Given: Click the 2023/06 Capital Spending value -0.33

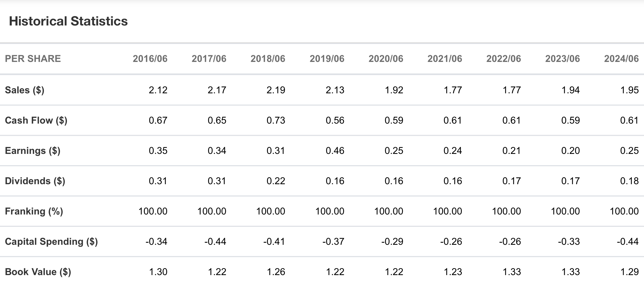Looking at the screenshot, I should (569, 242).
